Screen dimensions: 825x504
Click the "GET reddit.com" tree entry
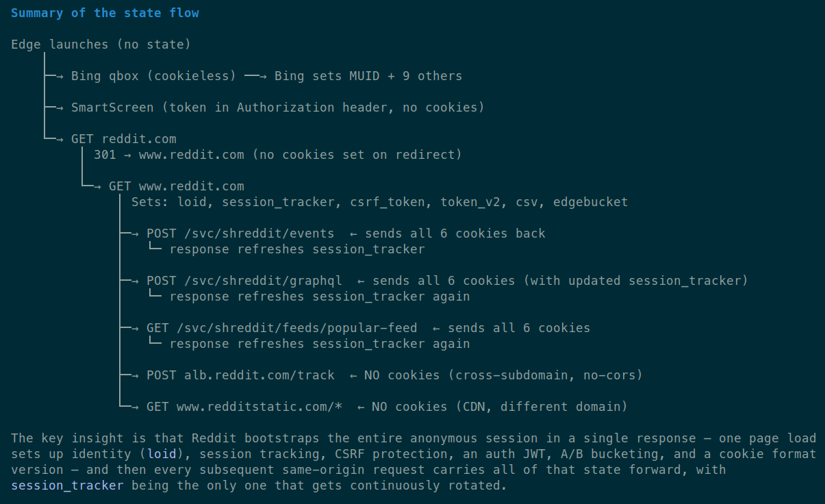[x=123, y=139]
